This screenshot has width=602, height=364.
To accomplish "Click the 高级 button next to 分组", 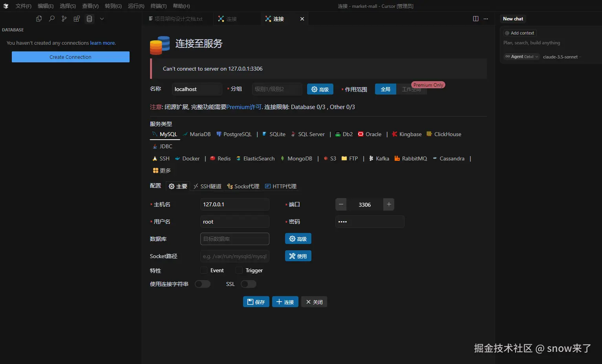I will pos(320,89).
